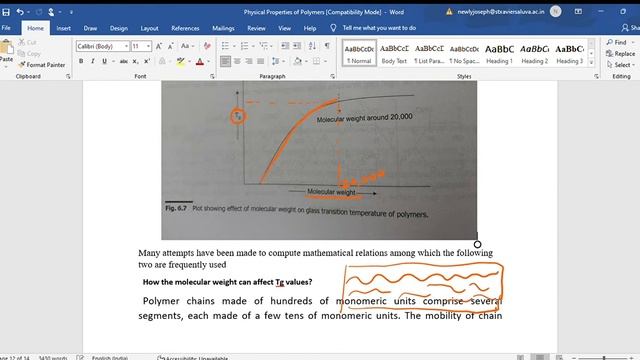Open the font name dropdown
The image size is (640, 360).
point(126,46)
